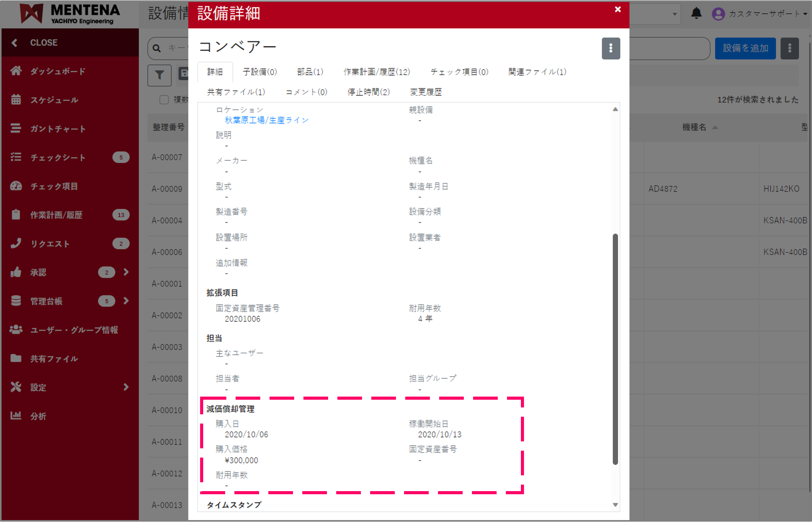Click the notification bell icon
Image resolution: width=812 pixels, height=522 pixels.
click(696, 14)
